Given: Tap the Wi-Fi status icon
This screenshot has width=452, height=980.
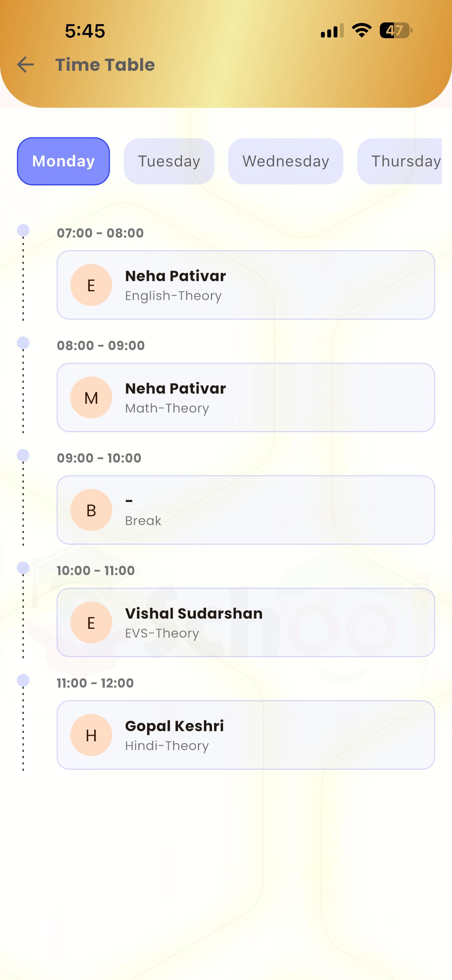Looking at the screenshot, I should click(x=362, y=30).
